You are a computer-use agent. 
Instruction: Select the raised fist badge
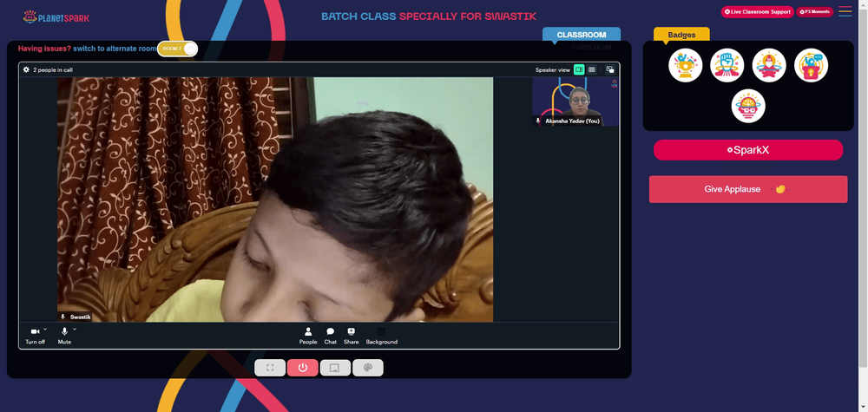click(727, 65)
